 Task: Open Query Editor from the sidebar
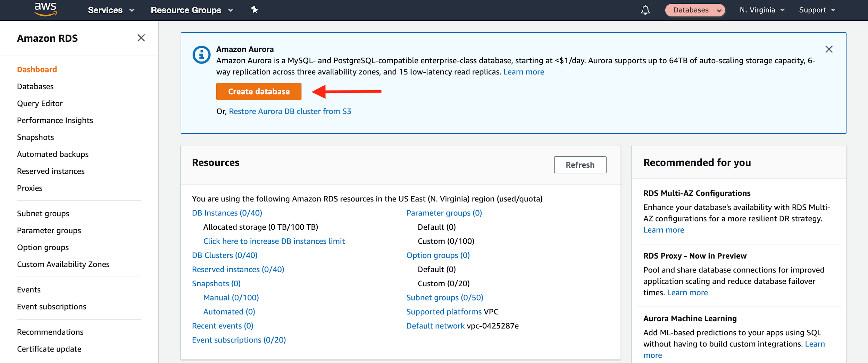(x=40, y=103)
